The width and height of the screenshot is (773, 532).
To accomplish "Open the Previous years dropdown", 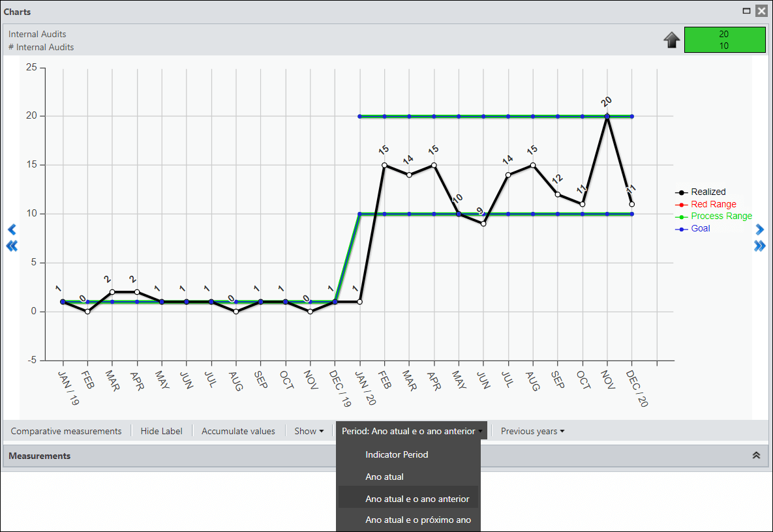I will tap(532, 431).
